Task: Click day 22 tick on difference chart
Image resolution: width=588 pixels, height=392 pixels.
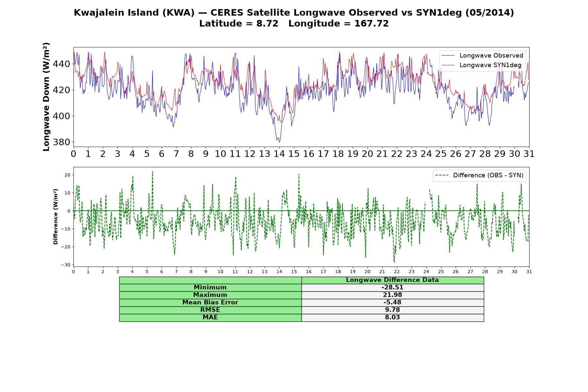Action: (397, 272)
